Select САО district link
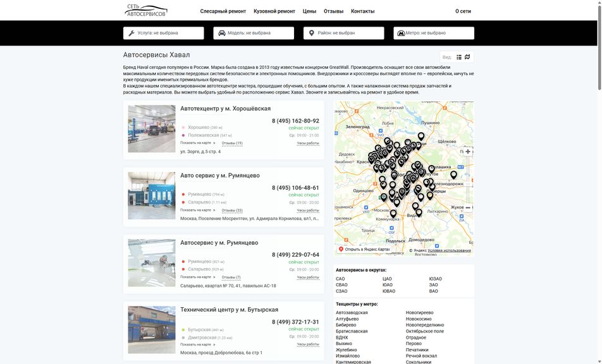The image size is (602, 364). (340, 279)
